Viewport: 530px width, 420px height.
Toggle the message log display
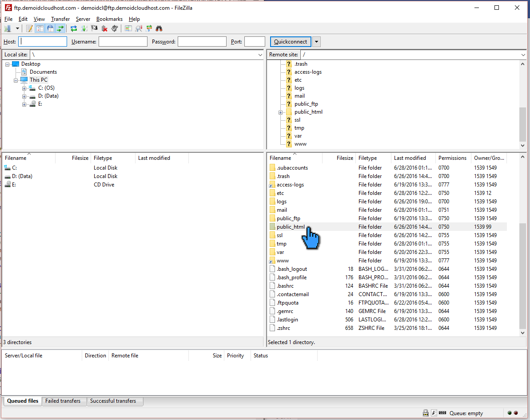(x=29, y=28)
